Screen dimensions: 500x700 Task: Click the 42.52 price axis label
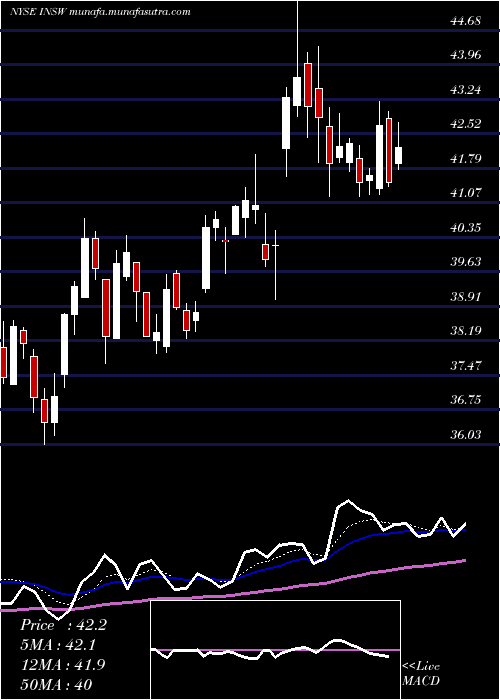pos(465,124)
